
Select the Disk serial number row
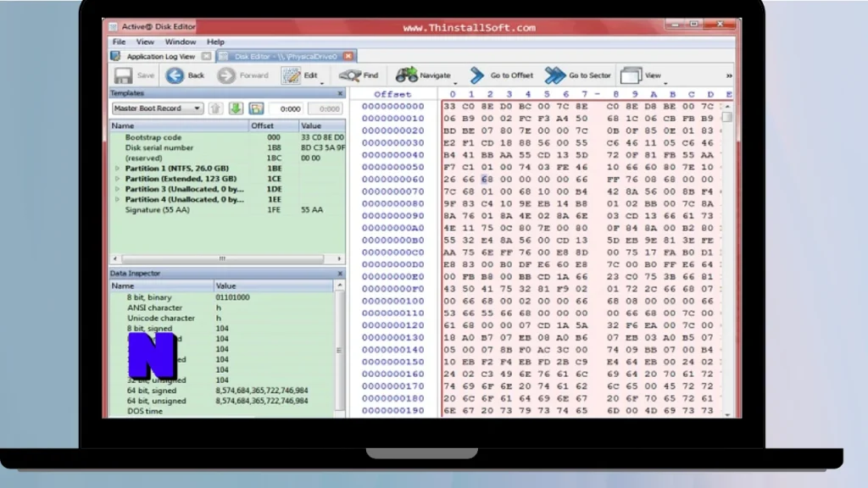(227, 147)
